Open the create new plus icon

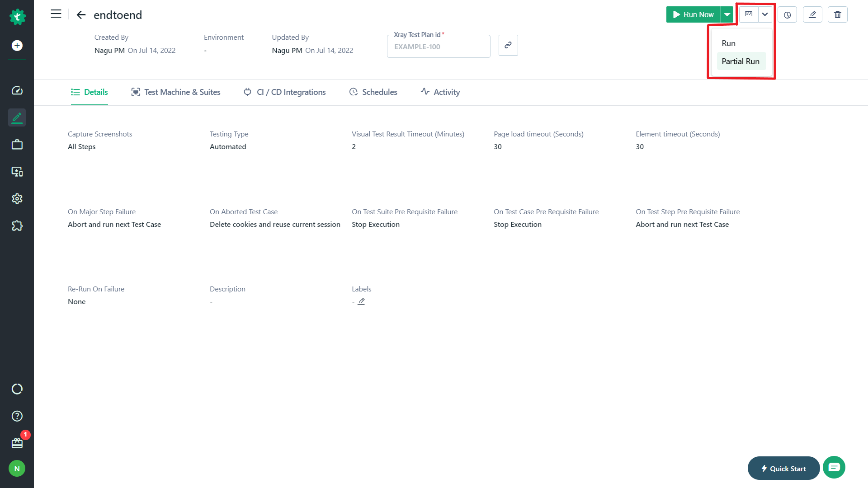tap(17, 45)
